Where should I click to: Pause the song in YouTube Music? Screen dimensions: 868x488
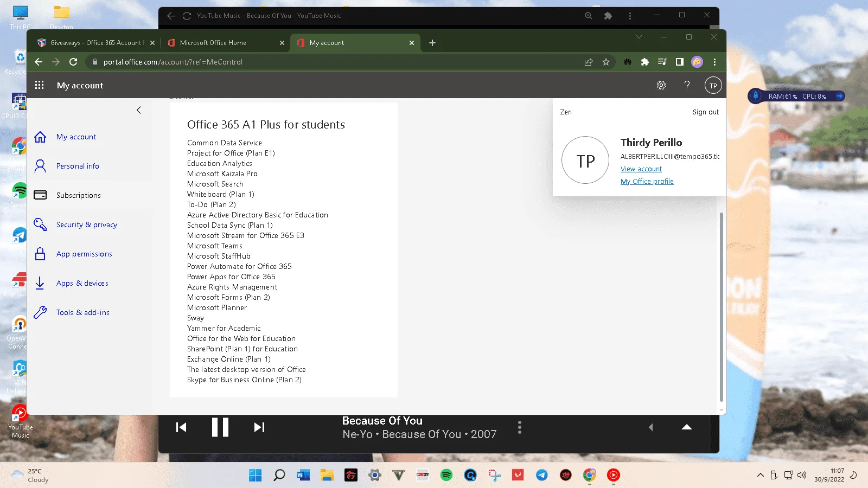(220, 427)
